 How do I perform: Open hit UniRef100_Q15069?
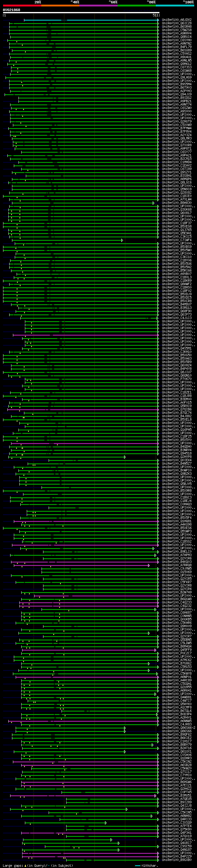click(x=176, y=572)
